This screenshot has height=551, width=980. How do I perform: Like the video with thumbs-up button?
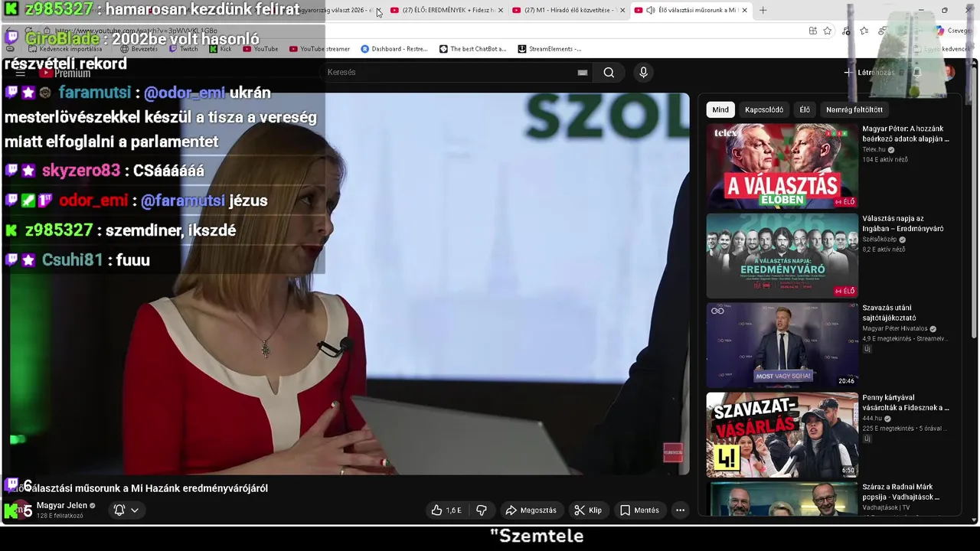pyautogui.click(x=446, y=510)
